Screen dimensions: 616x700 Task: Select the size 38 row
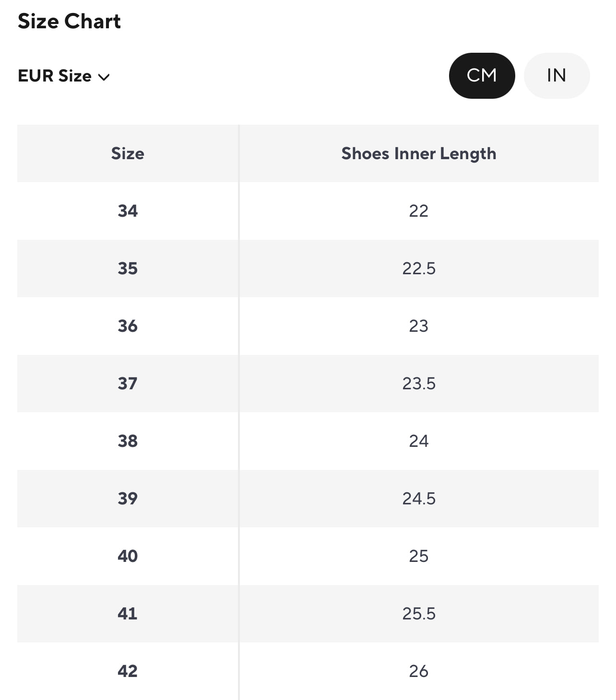click(128, 441)
